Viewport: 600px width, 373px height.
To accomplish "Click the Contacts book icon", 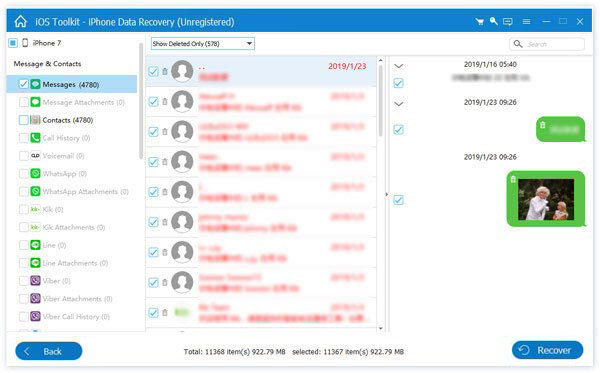I will pos(36,120).
